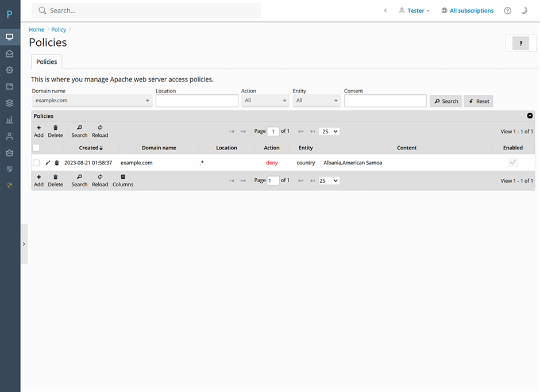Viewport: 540px width, 392px height.
Task: Toggle the Enabled checkbox for example.com
Action: click(x=513, y=163)
